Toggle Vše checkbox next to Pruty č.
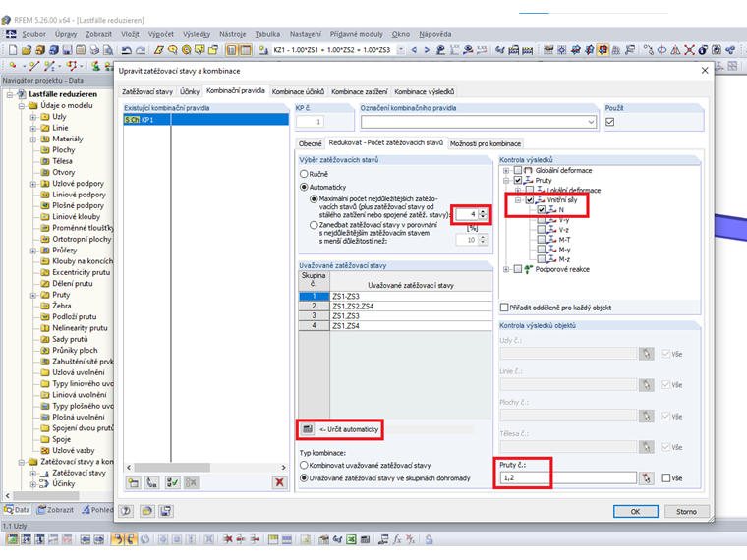The width and height of the screenshot is (747, 560). [x=666, y=478]
